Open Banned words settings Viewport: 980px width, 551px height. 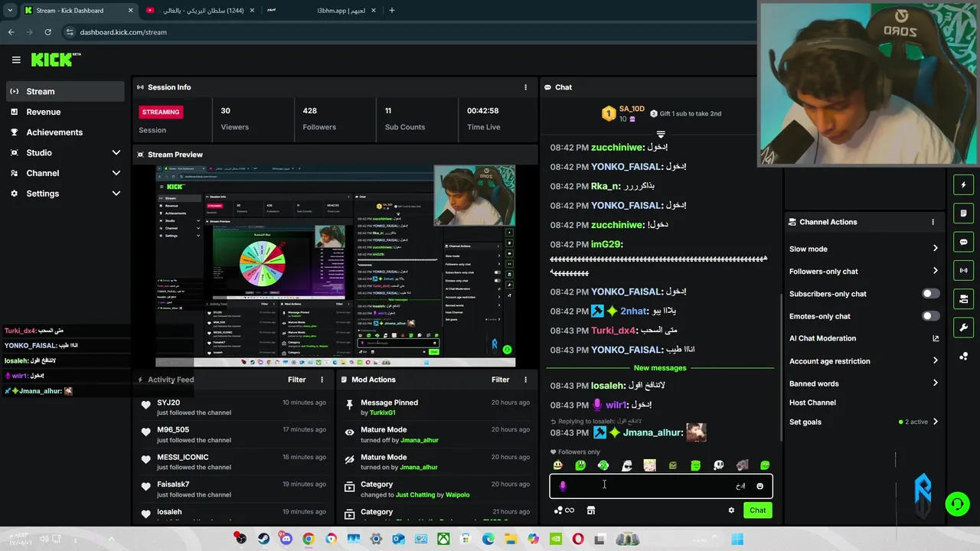click(x=864, y=383)
